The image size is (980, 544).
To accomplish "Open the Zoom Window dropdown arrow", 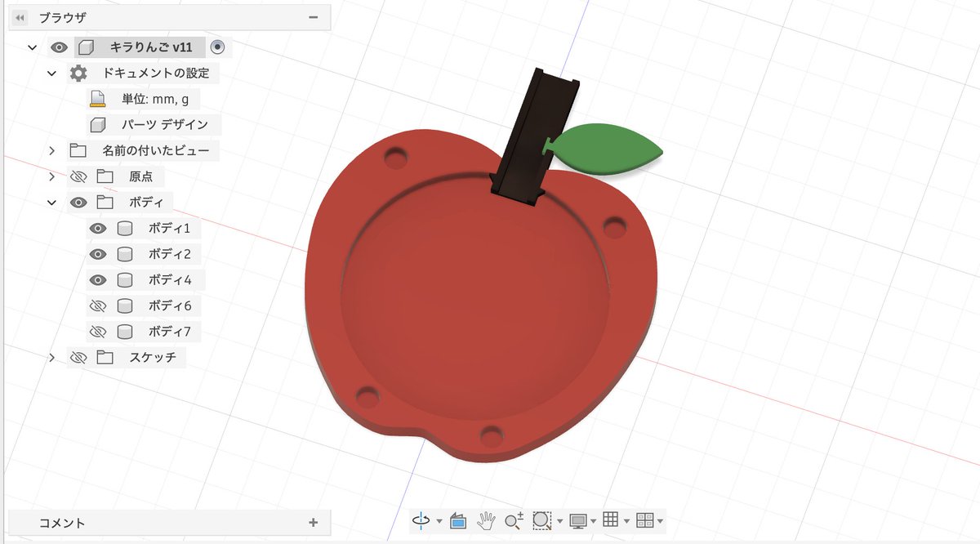I will 559,521.
